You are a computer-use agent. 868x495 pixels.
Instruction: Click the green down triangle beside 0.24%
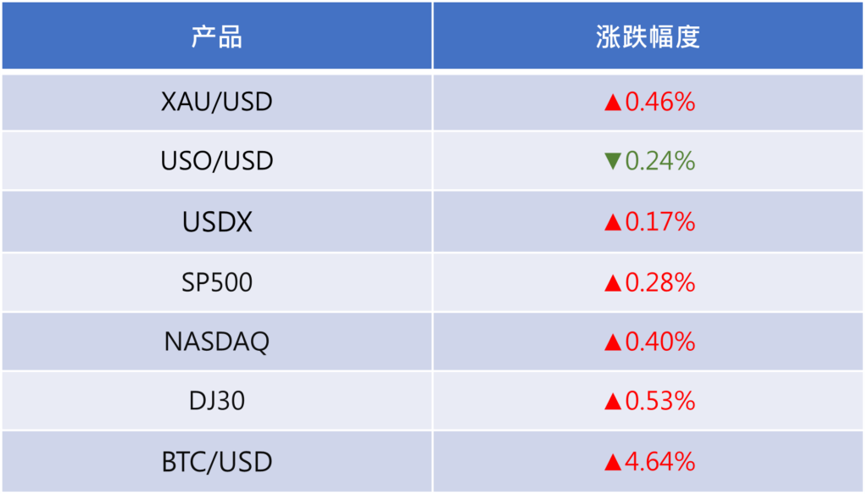613,161
